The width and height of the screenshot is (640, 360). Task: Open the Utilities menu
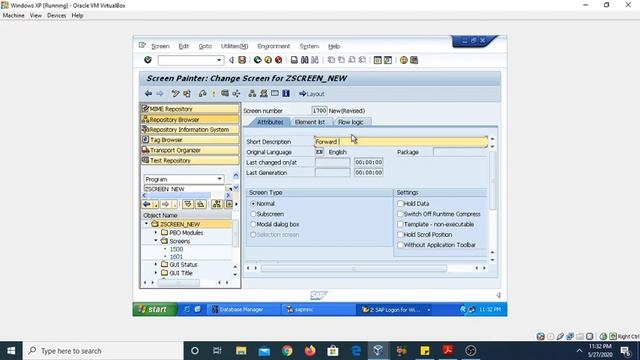(234, 46)
